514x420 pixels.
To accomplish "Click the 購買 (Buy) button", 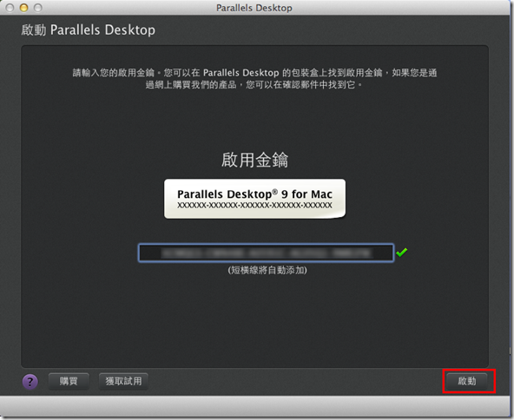I will point(69,381).
